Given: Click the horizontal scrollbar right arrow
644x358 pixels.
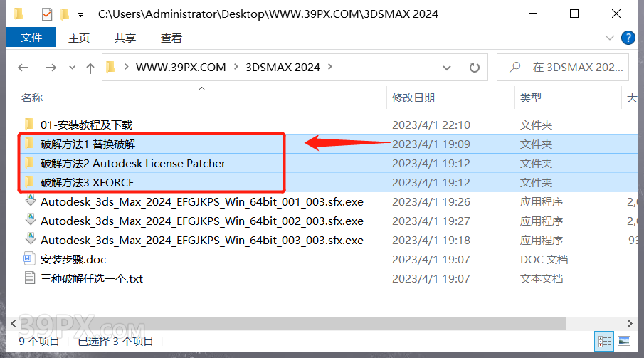Looking at the screenshot, I should [630, 323].
